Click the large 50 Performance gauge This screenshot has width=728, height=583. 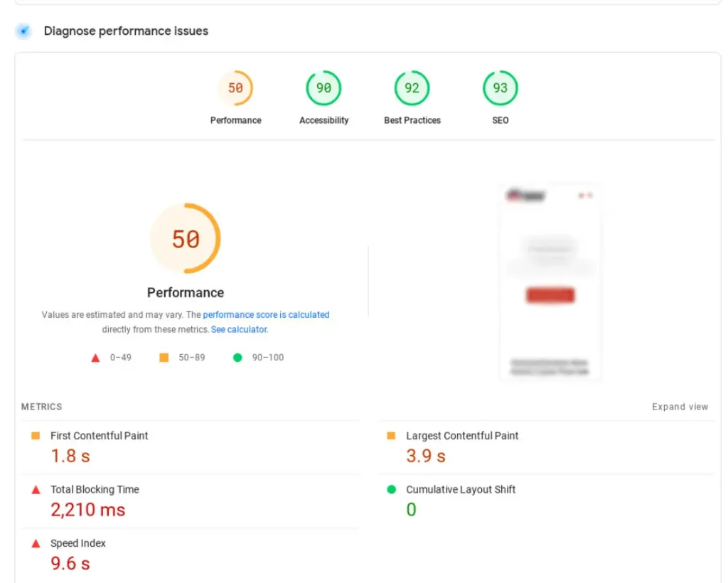(186, 239)
